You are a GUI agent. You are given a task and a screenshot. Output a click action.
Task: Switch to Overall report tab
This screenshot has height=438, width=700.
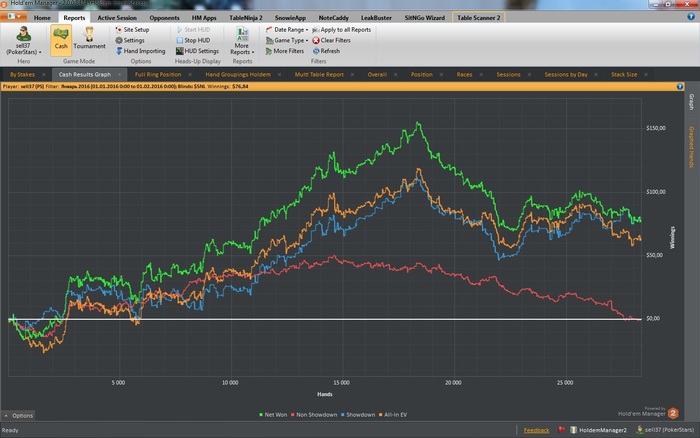point(377,75)
